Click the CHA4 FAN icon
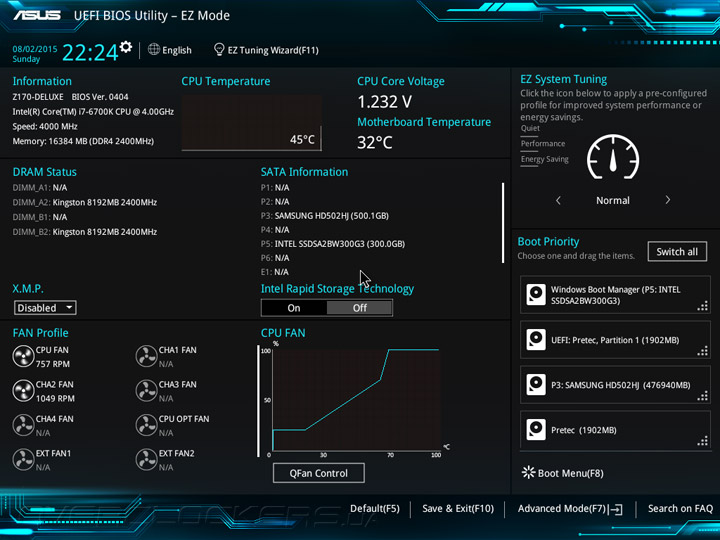Viewport: 720px width, 540px height. (23, 425)
